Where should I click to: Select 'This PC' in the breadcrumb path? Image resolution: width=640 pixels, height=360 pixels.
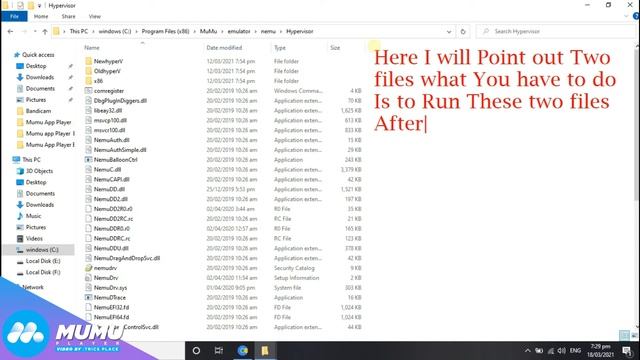78,31
